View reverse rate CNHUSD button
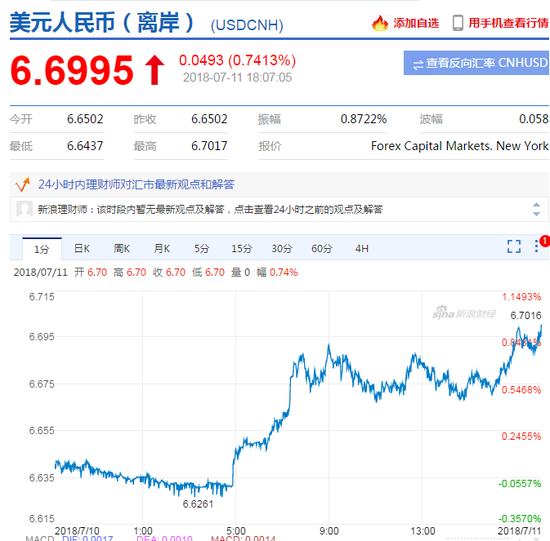Image resolution: width=550 pixels, height=541 pixels. coord(476,63)
